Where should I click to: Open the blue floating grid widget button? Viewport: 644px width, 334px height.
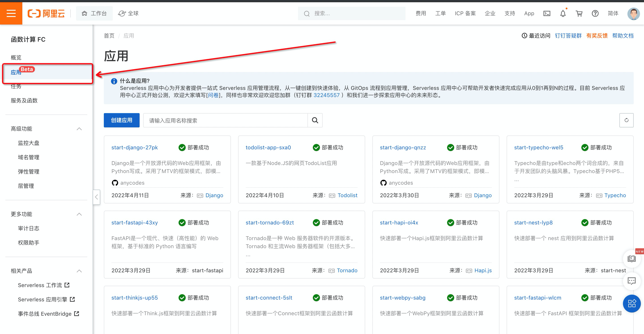tap(631, 303)
